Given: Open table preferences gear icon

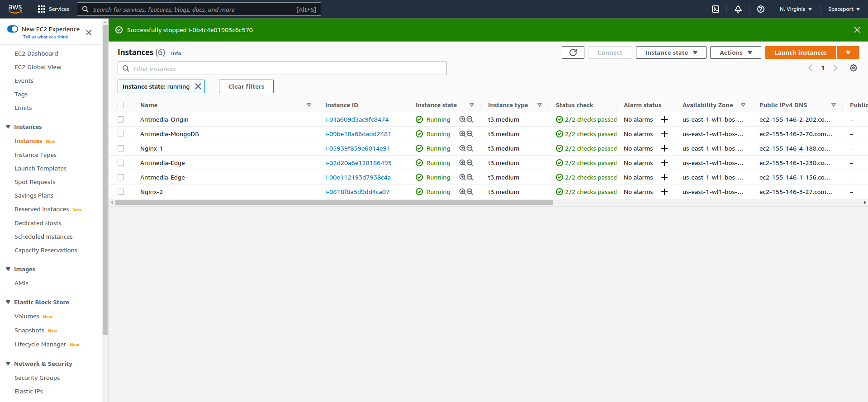Looking at the screenshot, I should coord(854,68).
